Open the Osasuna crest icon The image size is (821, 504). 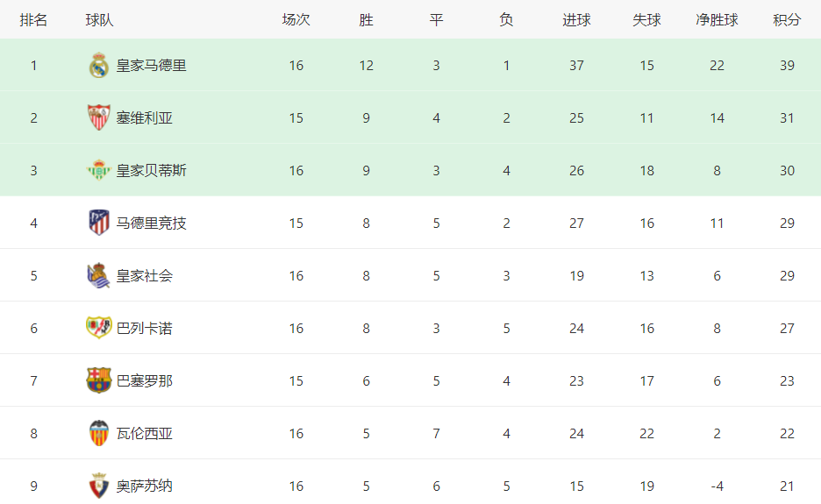click(98, 486)
